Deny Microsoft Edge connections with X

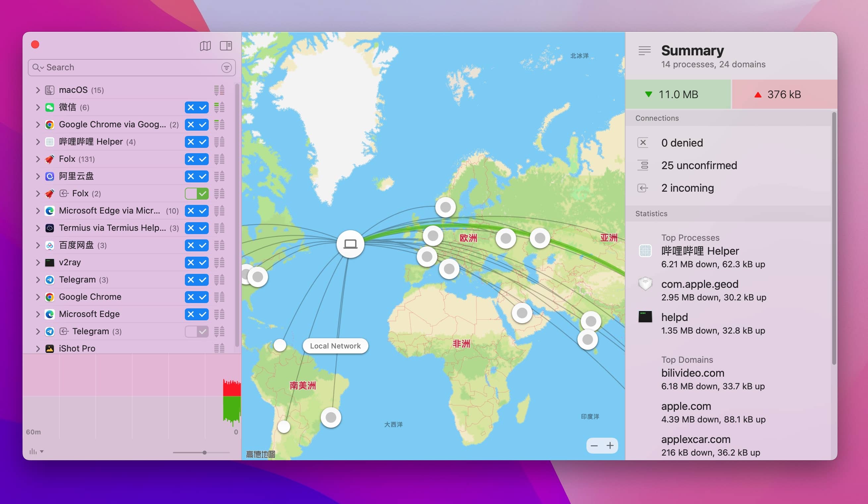pos(191,314)
